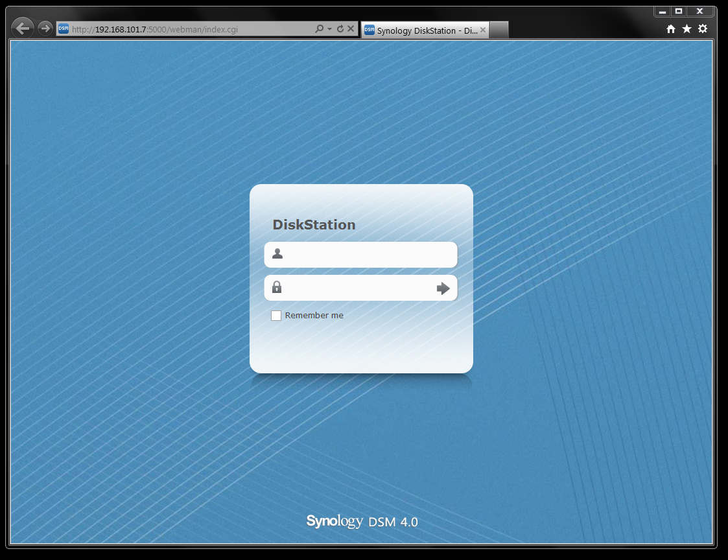Maximize the browser window
The width and height of the screenshot is (728, 560).
(678, 11)
